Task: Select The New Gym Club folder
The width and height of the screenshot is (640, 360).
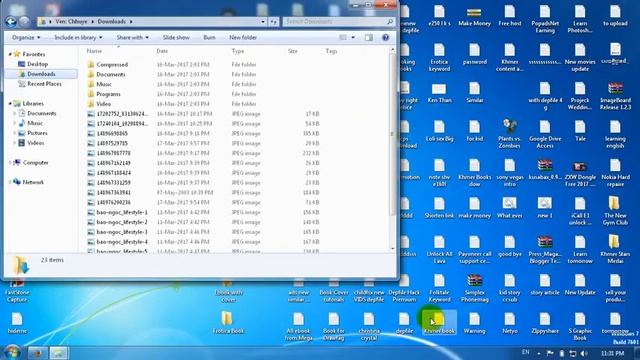Action: 616,211
